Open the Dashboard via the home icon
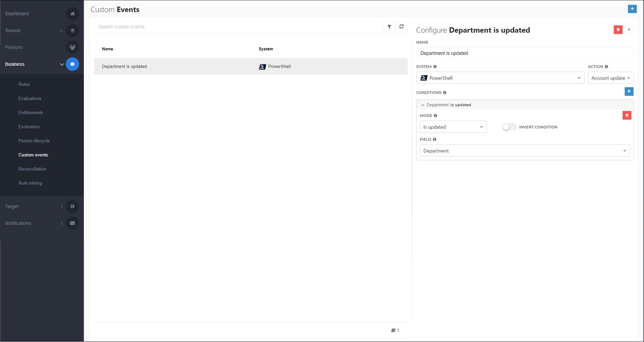 (x=72, y=14)
